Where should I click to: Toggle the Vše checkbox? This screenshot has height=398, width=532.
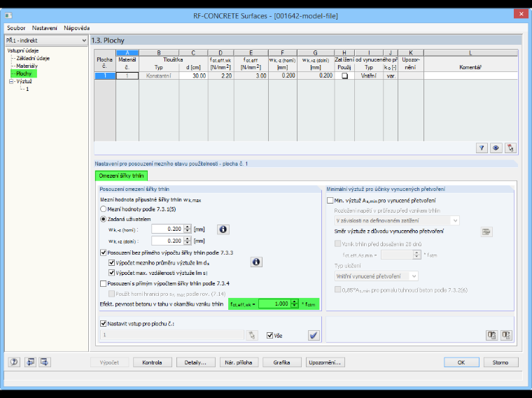pos(269,336)
